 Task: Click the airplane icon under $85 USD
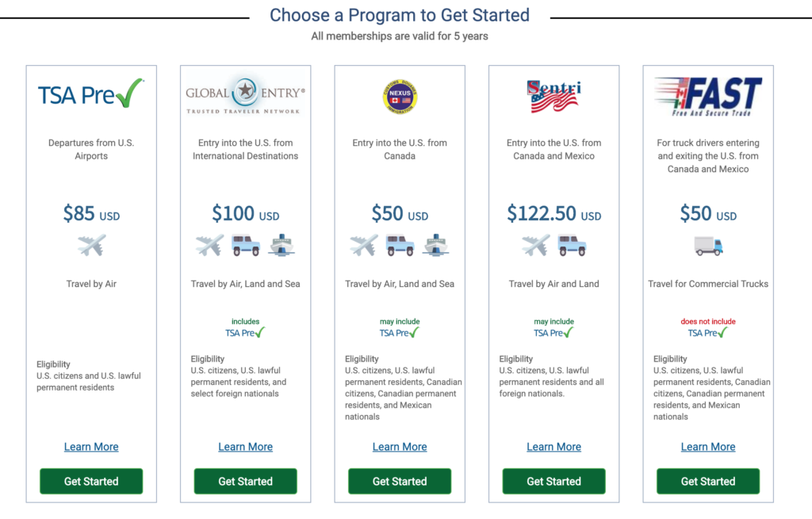point(92,246)
